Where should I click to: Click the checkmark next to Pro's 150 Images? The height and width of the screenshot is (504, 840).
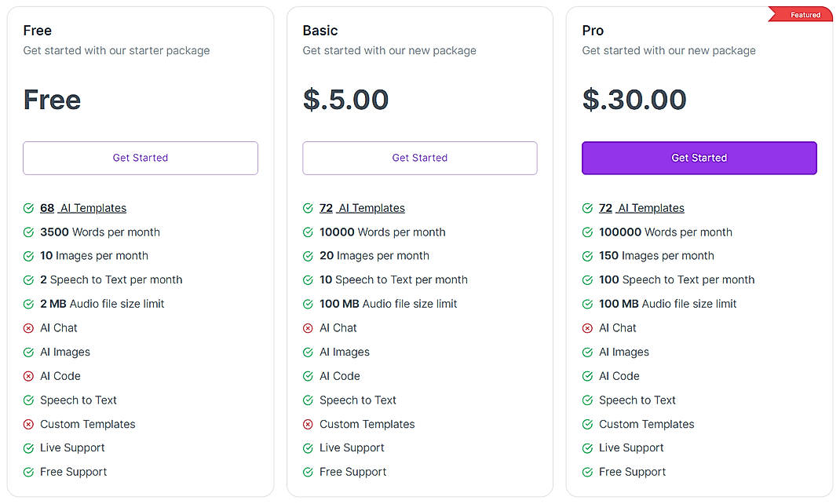586,256
